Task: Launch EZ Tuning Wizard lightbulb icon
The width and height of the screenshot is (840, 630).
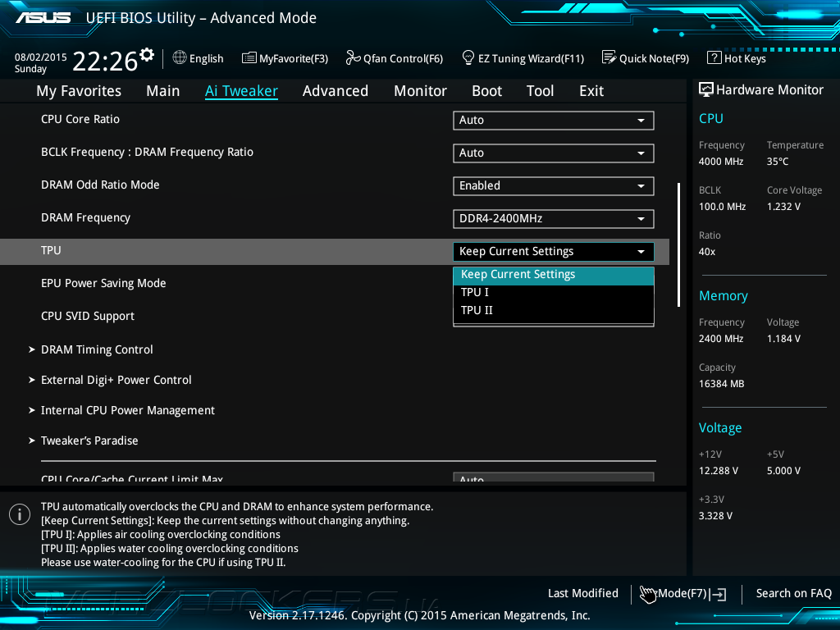Action: pyautogui.click(x=468, y=58)
